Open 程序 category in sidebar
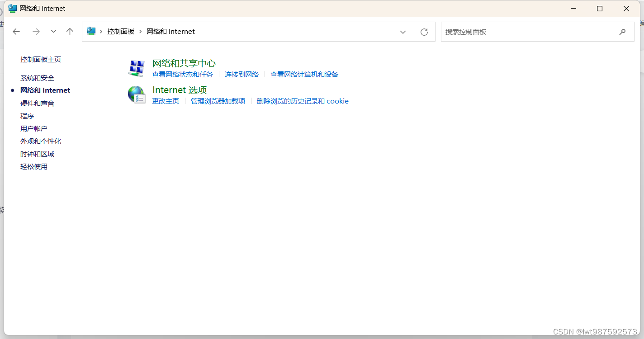Screen dimensions: 644x339 pyautogui.click(x=27, y=116)
